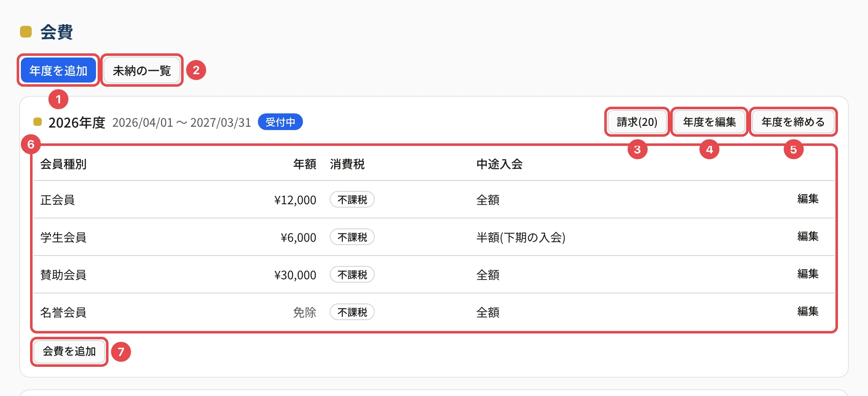Click the 2026年度 heading
868x396 pixels.
(77, 123)
